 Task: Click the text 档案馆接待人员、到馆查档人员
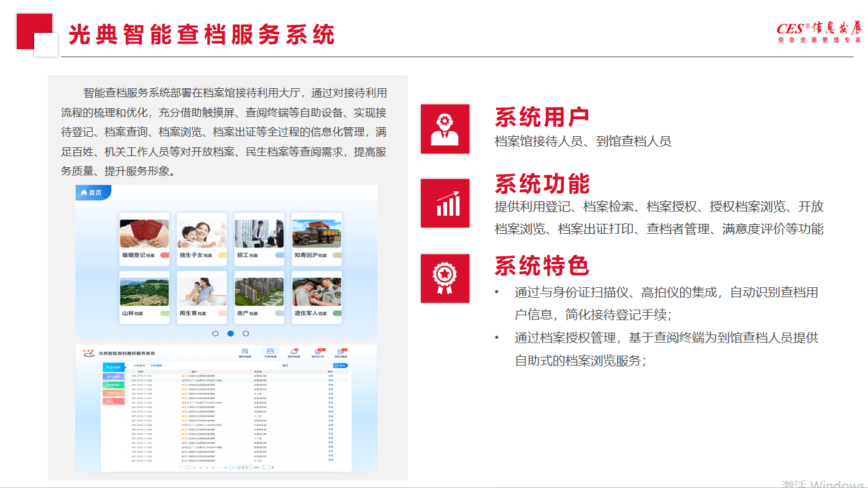(x=583, y=142)
